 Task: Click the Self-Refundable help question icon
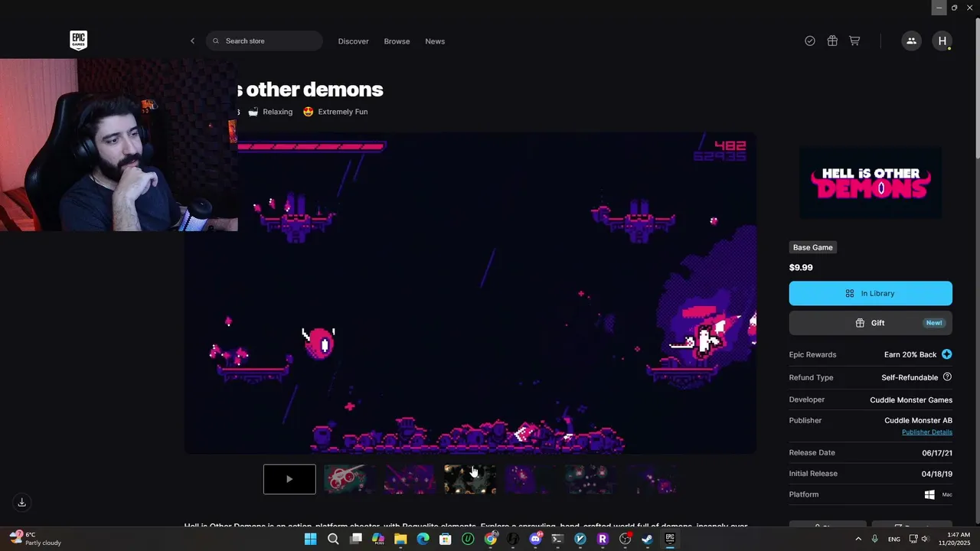947,377
